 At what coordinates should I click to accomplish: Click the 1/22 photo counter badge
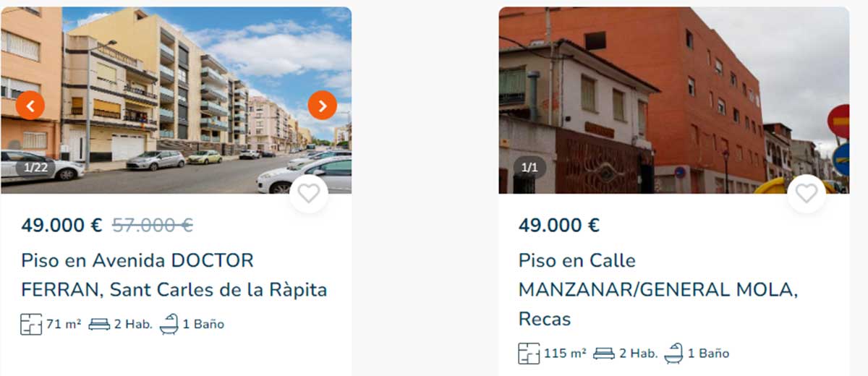coord(36,168)
